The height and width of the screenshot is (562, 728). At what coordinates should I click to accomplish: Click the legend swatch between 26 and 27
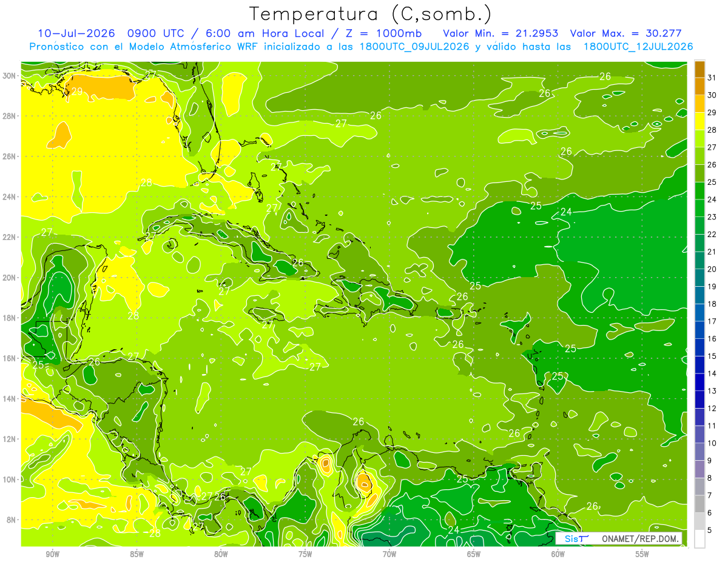click(699, 156)
